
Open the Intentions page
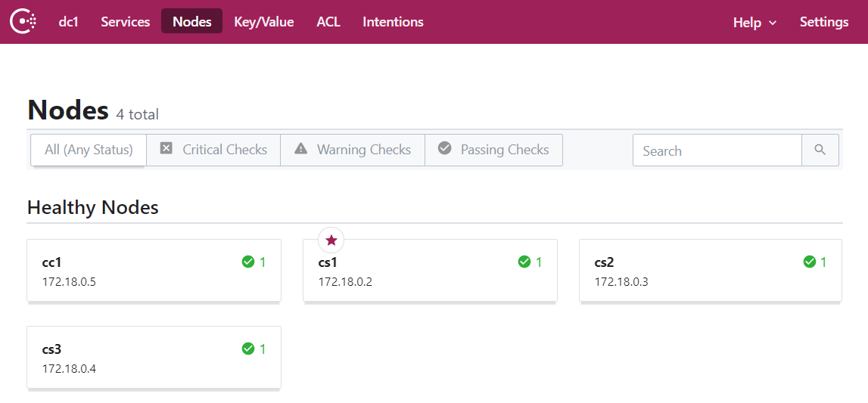[393, 22]
